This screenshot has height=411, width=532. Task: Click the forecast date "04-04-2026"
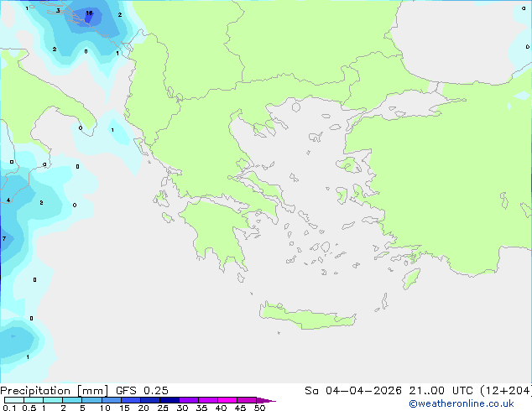(x=363, y=391)
